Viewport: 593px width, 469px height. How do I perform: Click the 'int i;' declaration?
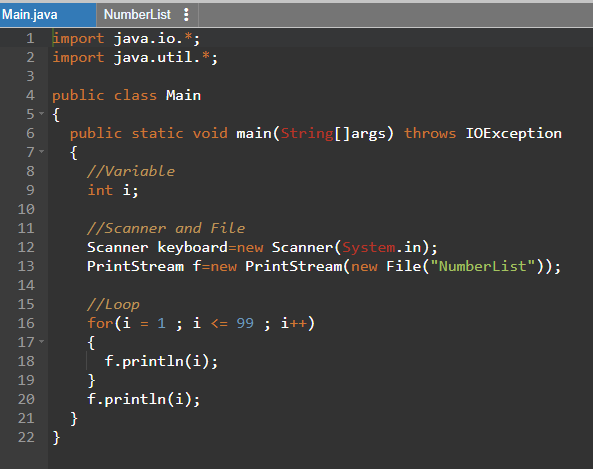113,190
